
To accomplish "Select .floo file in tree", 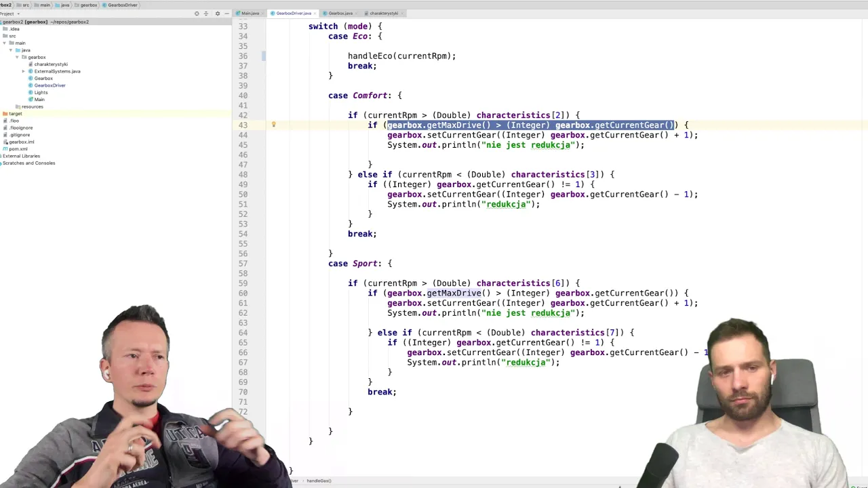I will [x=14, y=121].
